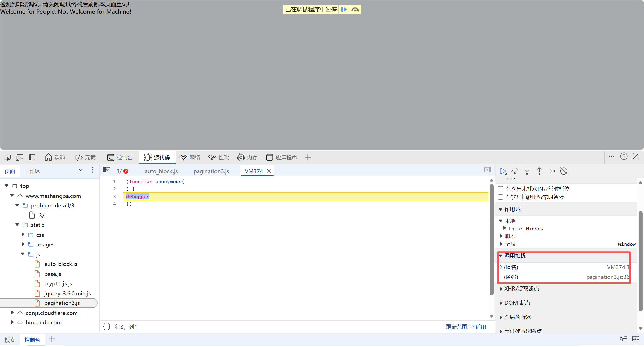Open crypto-js.js in file tree
Screen dimensions: 644x347
click(58, 283)
